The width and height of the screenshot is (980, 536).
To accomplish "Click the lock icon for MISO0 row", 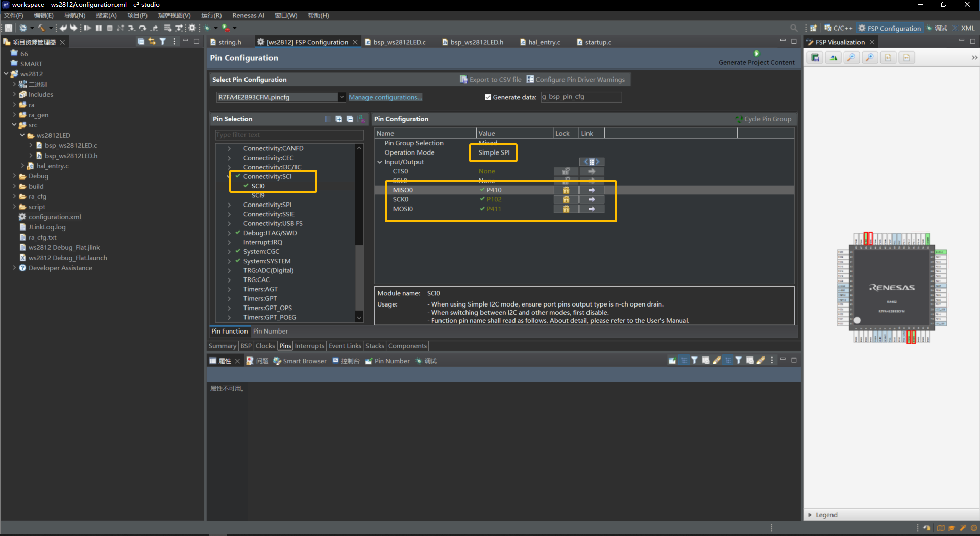I will pos(566,190).
